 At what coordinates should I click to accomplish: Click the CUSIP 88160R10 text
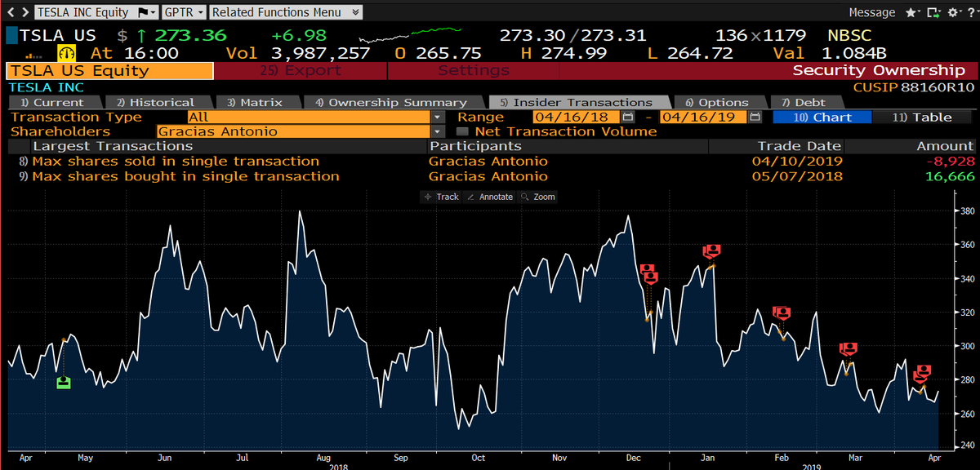tap(914, 86)
